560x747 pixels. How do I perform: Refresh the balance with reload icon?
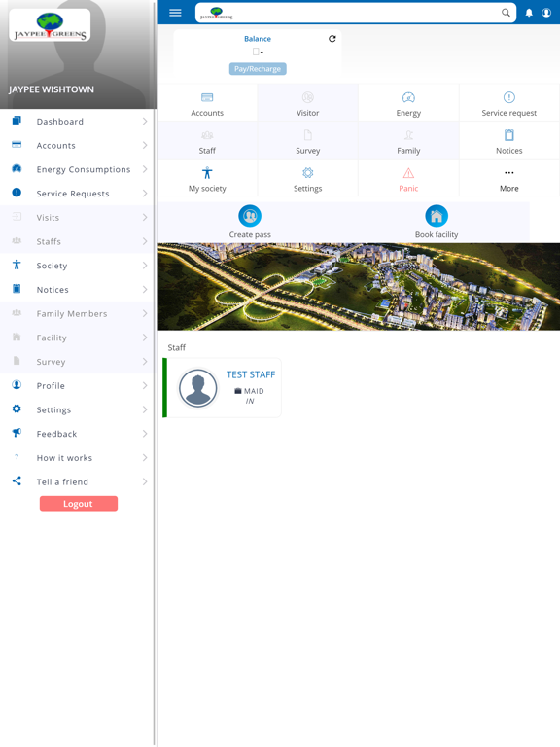(x=332, y=39)
